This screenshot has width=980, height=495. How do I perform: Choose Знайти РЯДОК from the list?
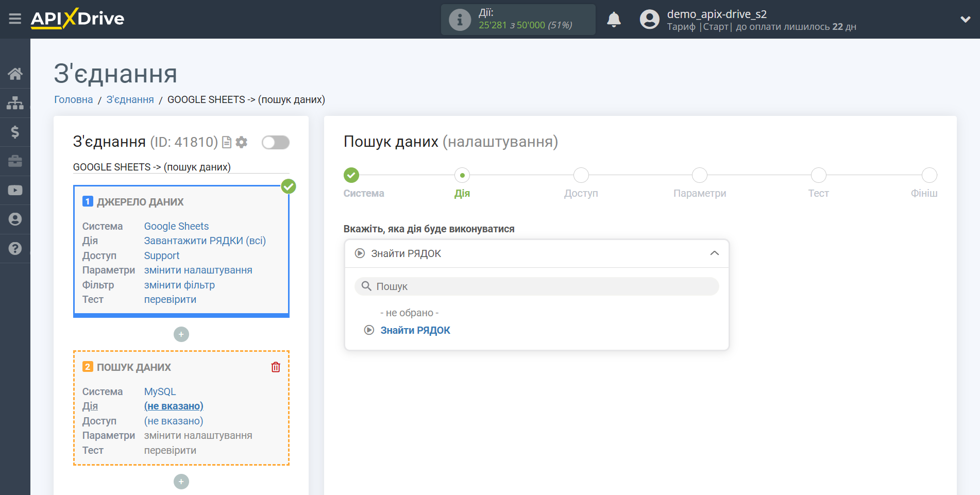[x=415, y=330]
